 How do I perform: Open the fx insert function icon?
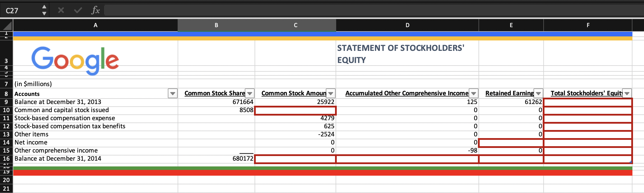pyautogui.click(x=95, y=10)
